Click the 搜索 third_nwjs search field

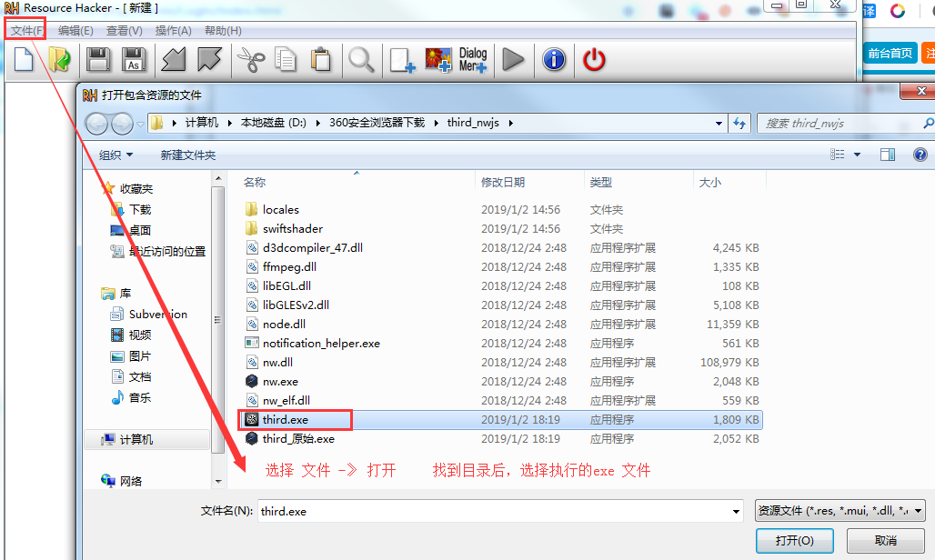click(x=837, y=124)
